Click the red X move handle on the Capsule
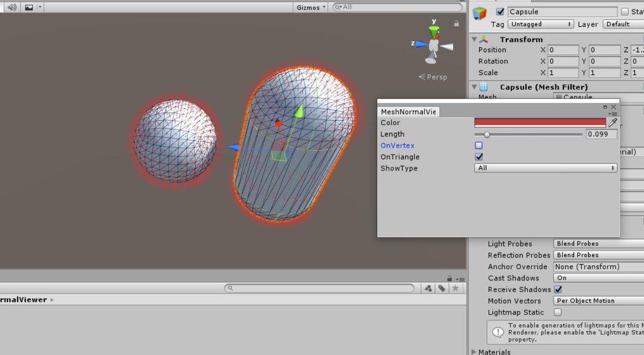This screenshot has width=644, height=355. coord(278,124)
